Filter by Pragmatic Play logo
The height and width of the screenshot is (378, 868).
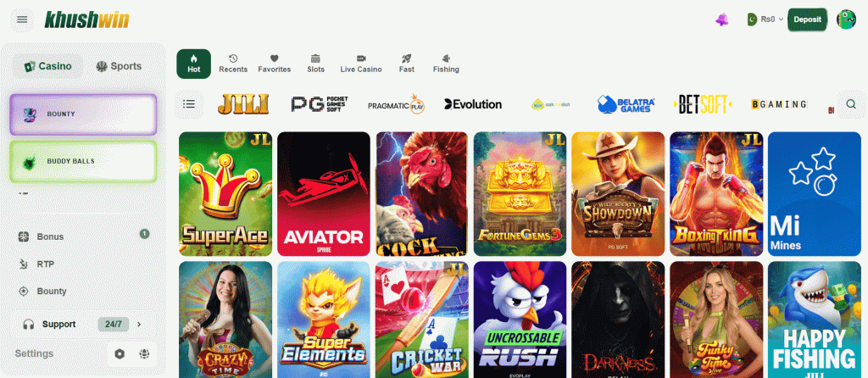coord(396,104)
